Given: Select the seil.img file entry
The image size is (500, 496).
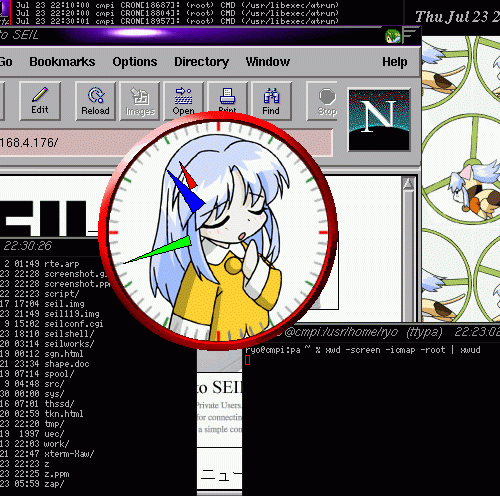Looking at the screenshot, I should click(x=64, y=304).
